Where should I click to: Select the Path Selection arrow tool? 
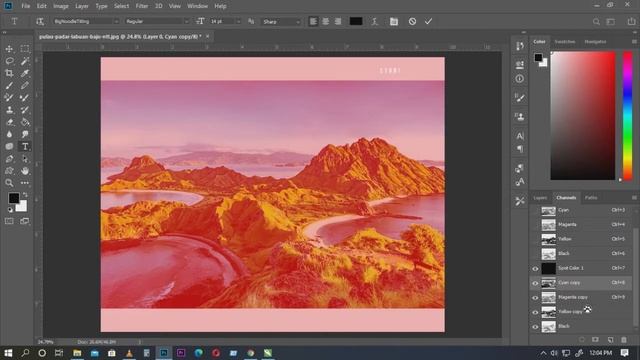(25, 159)
